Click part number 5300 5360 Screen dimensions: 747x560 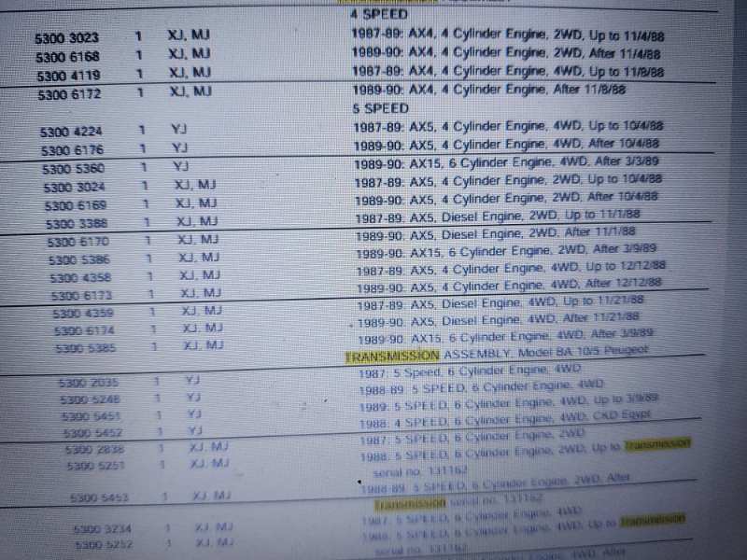click(x=74, y=168)
